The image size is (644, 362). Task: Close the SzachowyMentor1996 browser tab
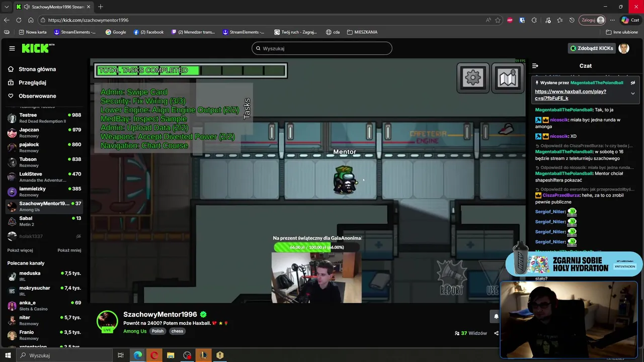pyautogui.click(x=89, y=7)
